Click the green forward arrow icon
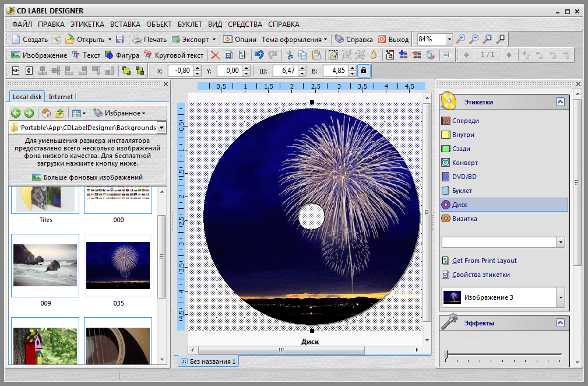The width and height of the screenshot is (588, 386). [x=29, y=113]
